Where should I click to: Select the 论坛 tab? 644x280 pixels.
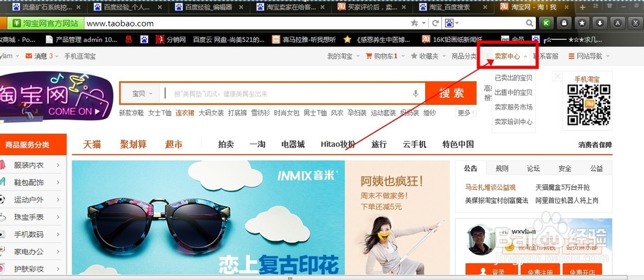533,169
